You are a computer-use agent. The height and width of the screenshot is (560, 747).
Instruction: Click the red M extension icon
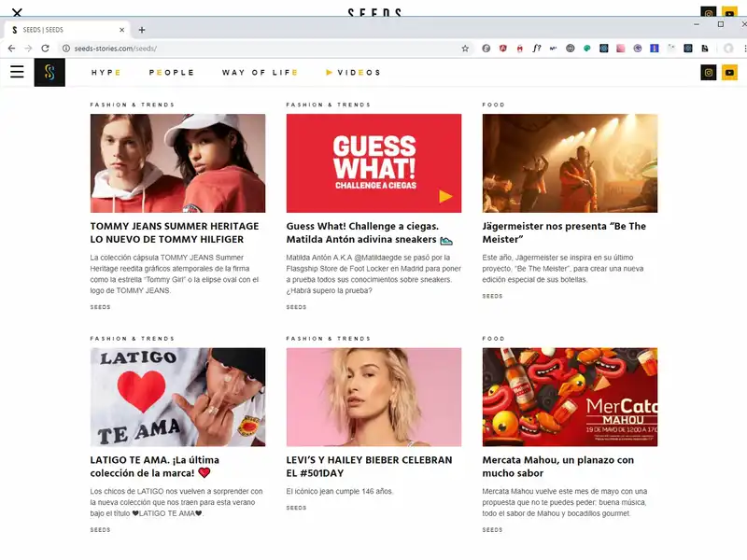point(520,49)
